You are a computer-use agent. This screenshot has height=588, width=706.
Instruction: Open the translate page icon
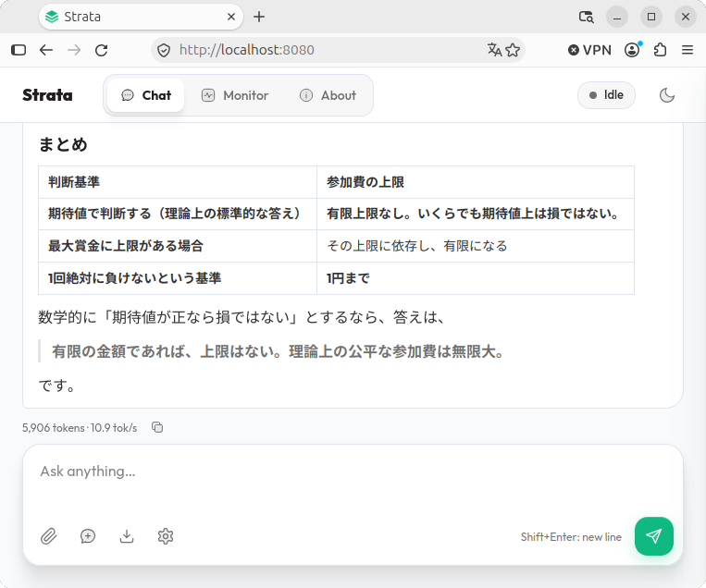pos(494,50)
